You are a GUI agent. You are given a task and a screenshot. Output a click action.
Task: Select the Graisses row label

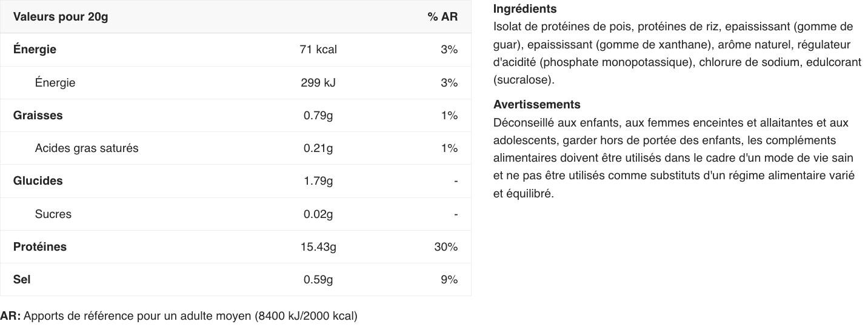pyautogui.click(x=38, y=115)
